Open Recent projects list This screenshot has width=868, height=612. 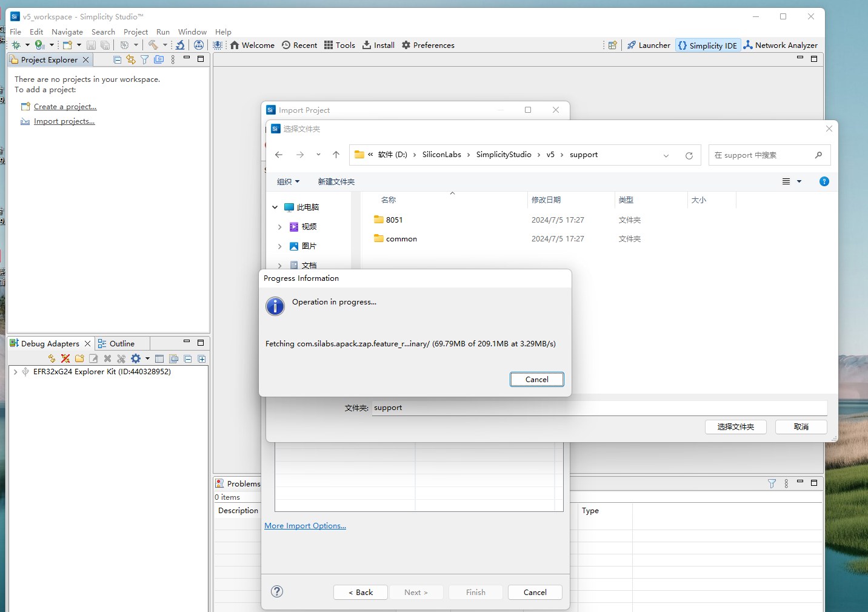pyautogui.click(x=299, y=45)
